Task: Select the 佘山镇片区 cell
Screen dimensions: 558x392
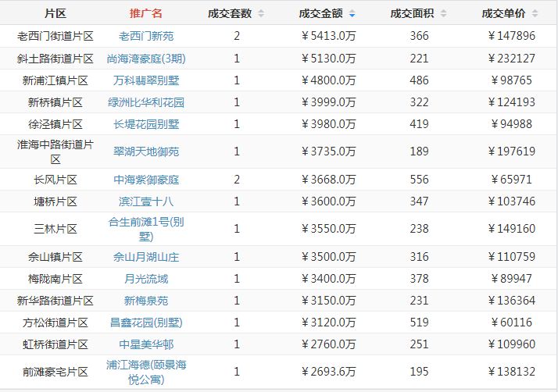Action: pos(55,257)
